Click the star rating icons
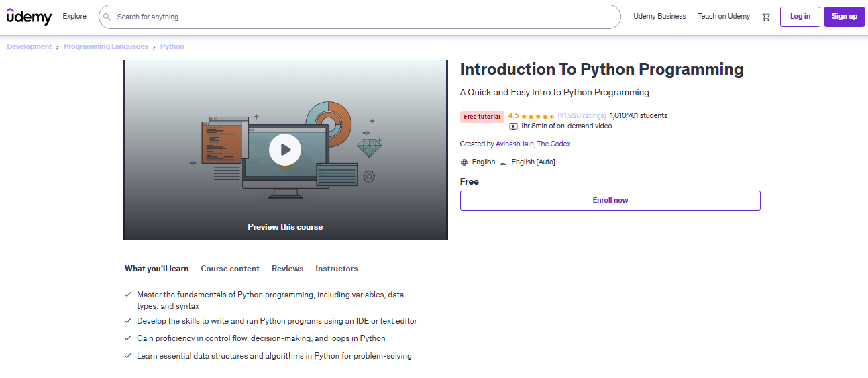 pos(538,116)
